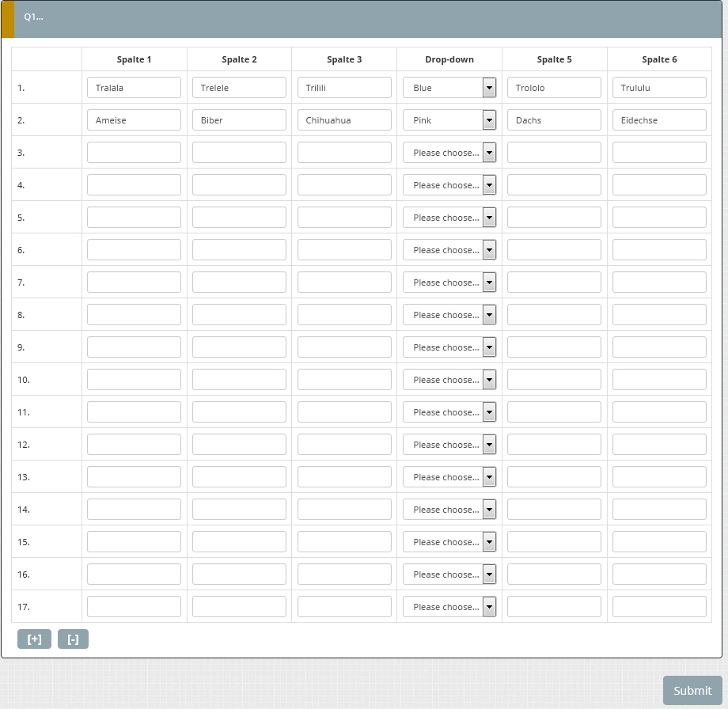Open the Pink drop-down in row 2
Screen dimensions: 728x709
point(449,120)
